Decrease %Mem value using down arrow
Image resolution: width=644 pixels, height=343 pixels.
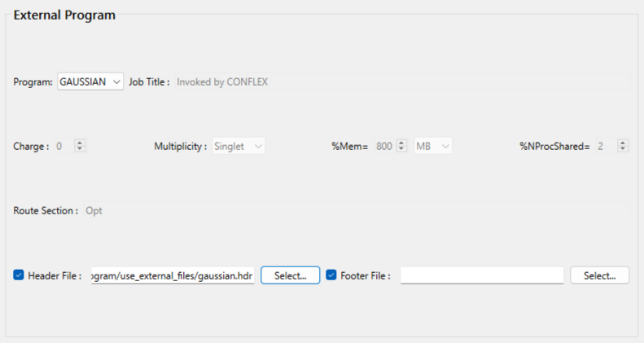coord(401,149)
